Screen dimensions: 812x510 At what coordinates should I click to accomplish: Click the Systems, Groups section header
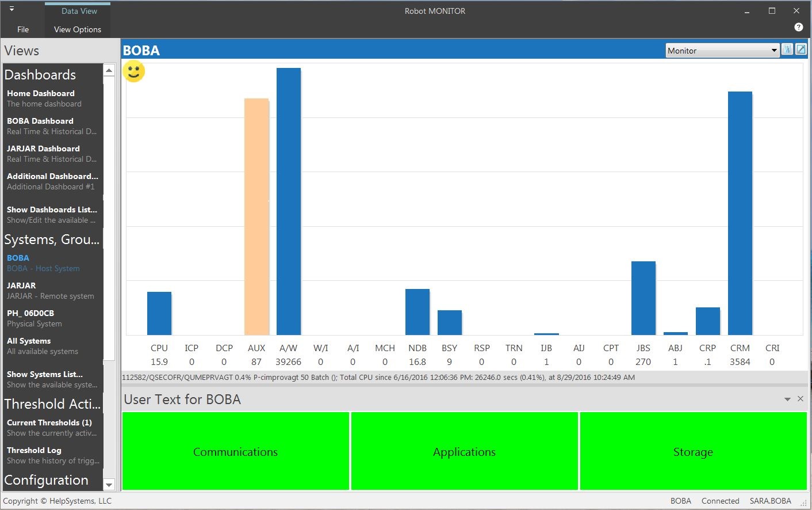(x=52, y=239)
